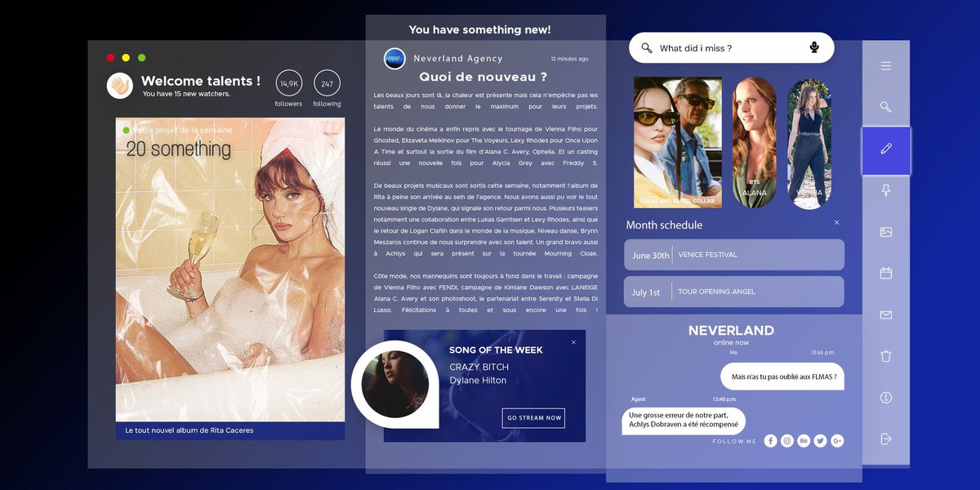Screen dimensions: 980x490
Task: Open the mail envelope icon in the sidebar
Action: [886, 314]
